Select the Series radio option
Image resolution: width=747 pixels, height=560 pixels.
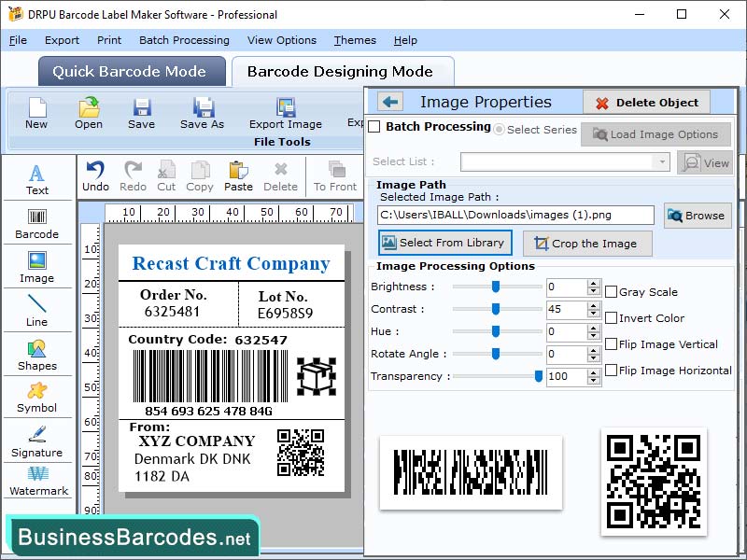(500, 131)
